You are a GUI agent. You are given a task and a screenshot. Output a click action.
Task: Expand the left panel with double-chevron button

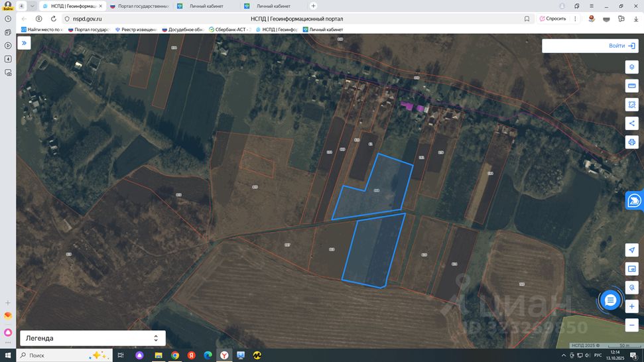click(x=25, y=42)
